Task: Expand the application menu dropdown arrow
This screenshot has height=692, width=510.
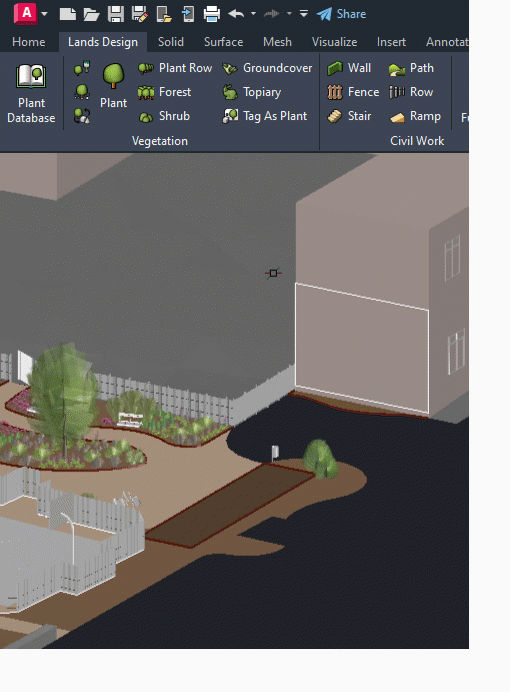Action: [44, 14]
